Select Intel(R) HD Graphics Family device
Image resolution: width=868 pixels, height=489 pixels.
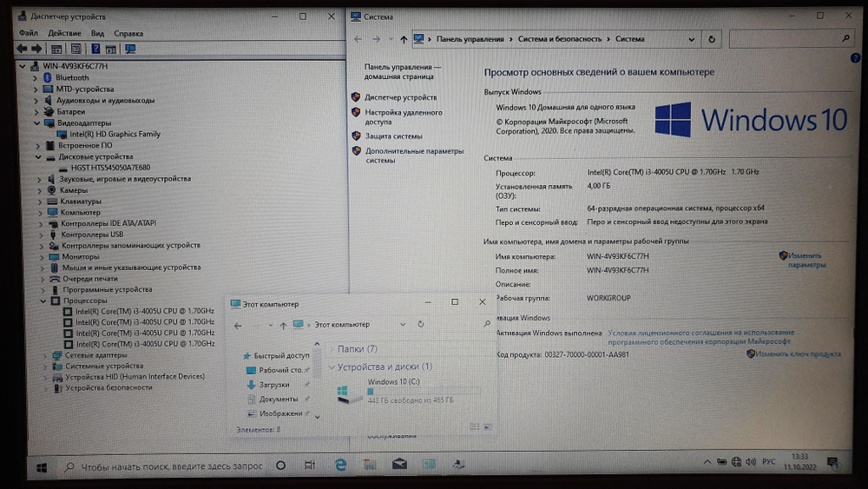point(115,134)
